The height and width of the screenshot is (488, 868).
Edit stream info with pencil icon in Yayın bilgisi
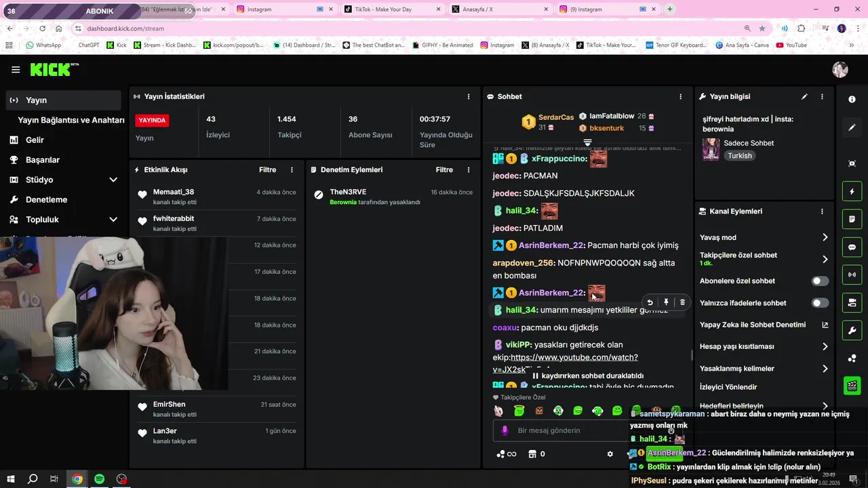[x=804, y=96]
